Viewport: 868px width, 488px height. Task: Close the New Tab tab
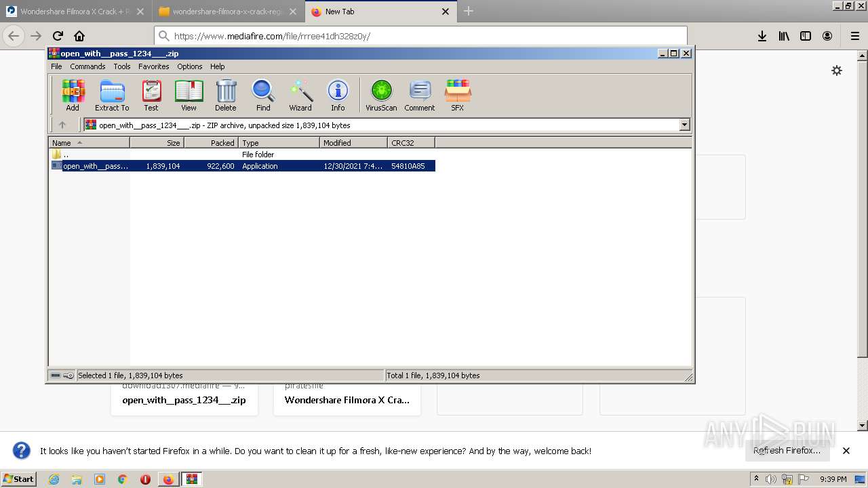[446, 12]
